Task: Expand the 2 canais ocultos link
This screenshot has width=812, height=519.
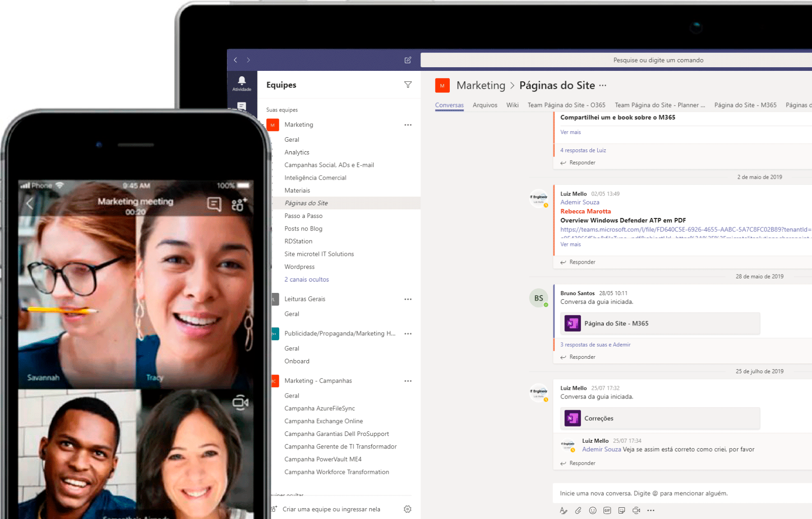Action: [306, 279]
